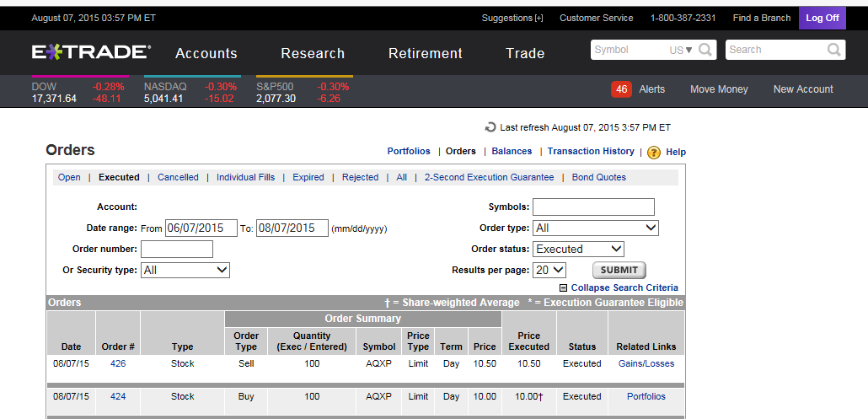This screenshot has height=419, width=868.
Task: Switch to the Cancelled orders tab
Action: [178, 177]
